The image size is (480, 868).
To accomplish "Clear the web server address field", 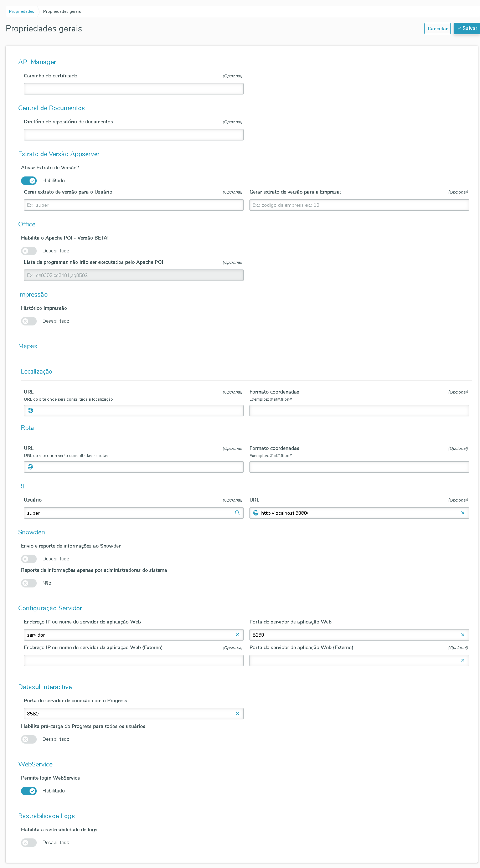I will click(x=237, y=635).
